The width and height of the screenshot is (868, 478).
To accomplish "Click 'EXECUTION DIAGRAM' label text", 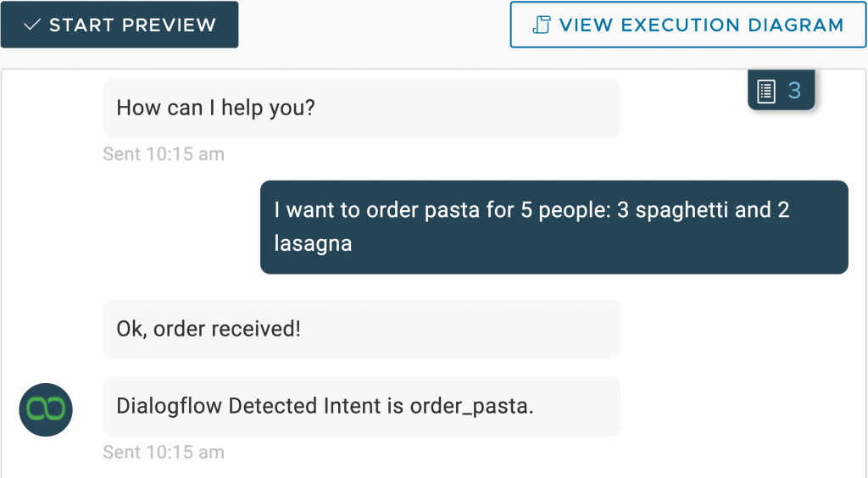I will tap(732, 25).
